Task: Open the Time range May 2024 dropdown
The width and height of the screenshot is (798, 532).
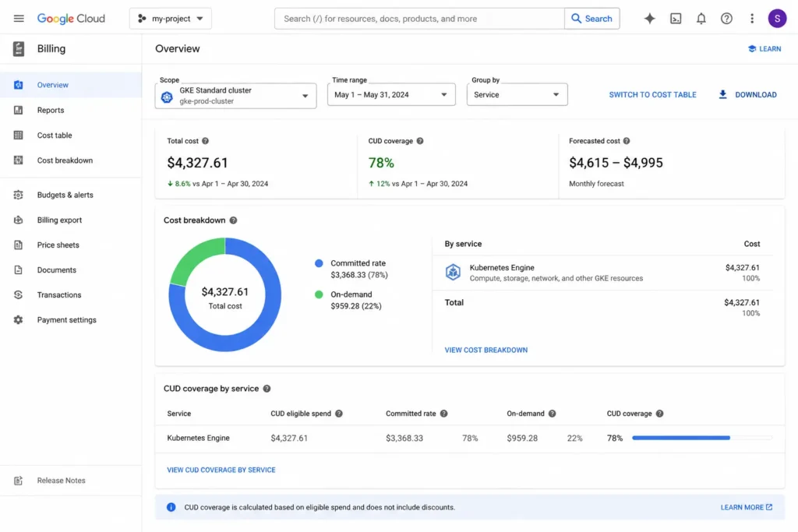Action: (391, 94)
